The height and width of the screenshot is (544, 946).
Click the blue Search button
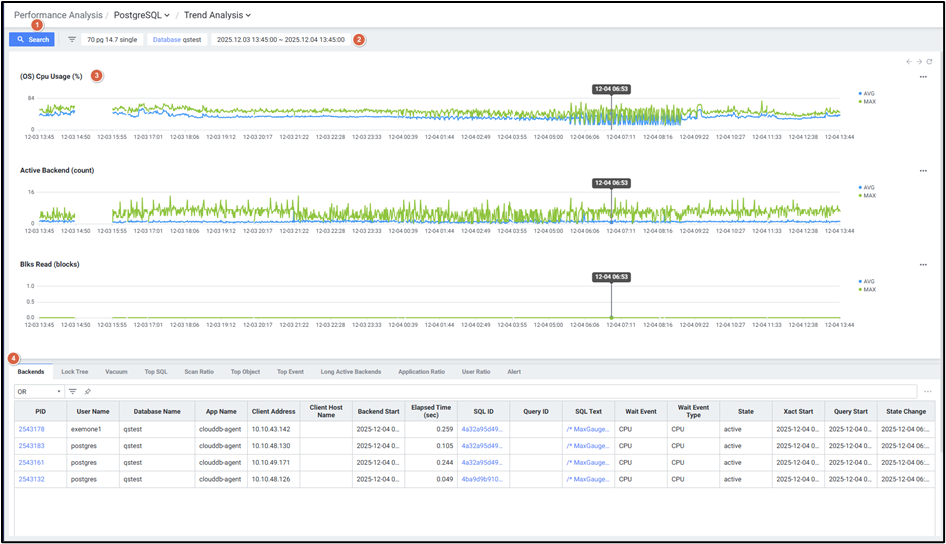click(x=32, y=40)
